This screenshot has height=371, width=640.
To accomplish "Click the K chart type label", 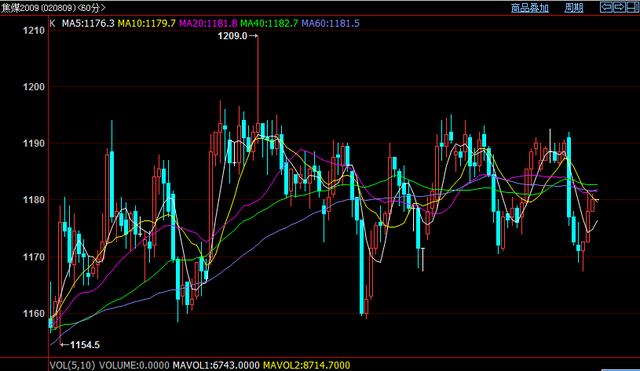I will tap(52, 23).
